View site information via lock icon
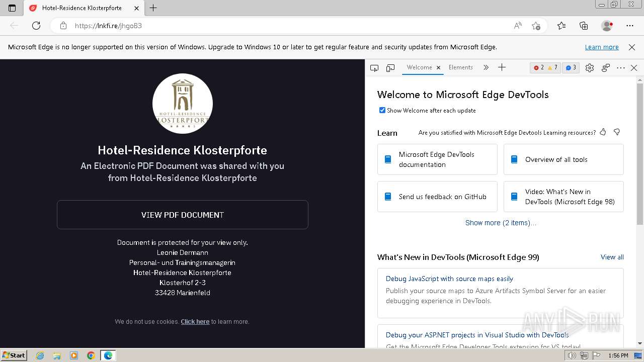644x362 pixels. (63, 26)
